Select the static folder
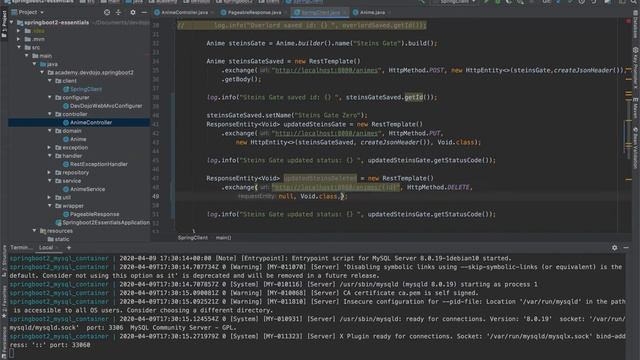 [58, 239]
